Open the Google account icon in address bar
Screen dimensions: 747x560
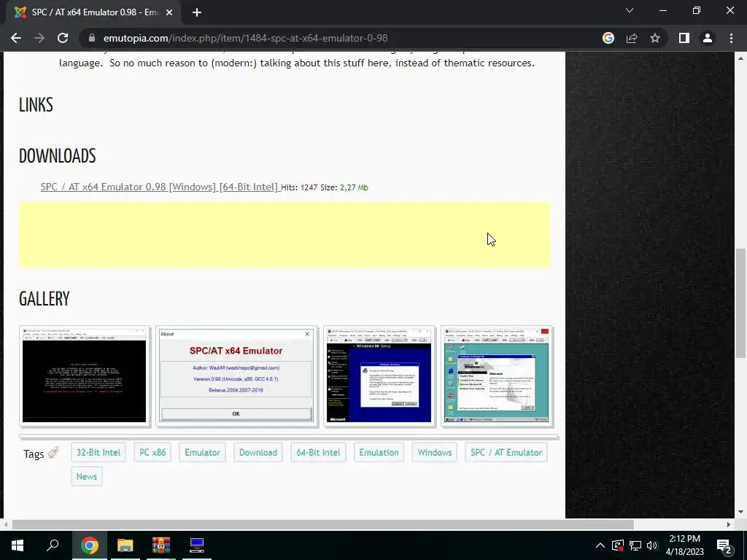(608, 38)
